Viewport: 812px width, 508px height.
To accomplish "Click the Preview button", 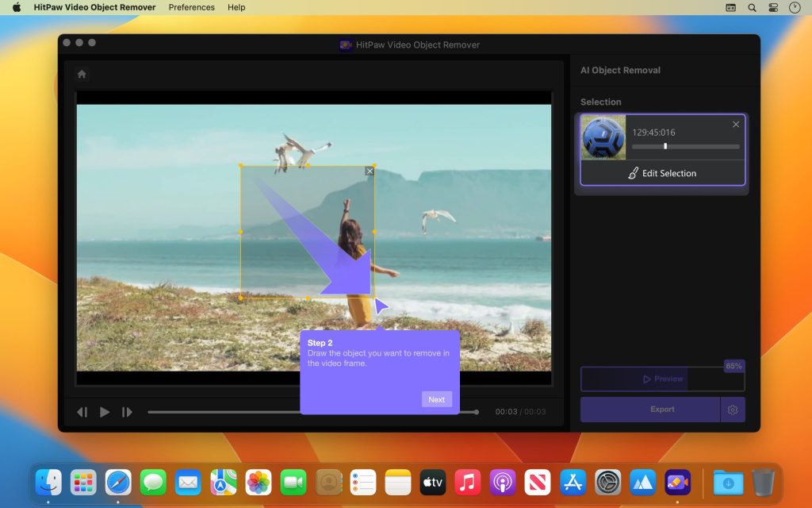I will (662, 379).
